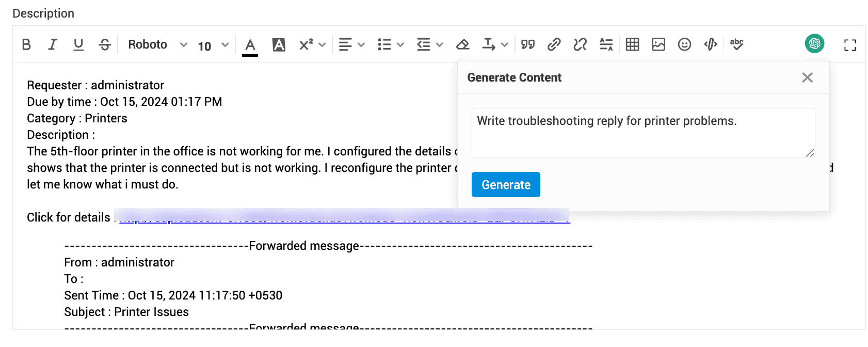The image size is (868, 347).
Task: Run the spell check
Action: [737, 45]
